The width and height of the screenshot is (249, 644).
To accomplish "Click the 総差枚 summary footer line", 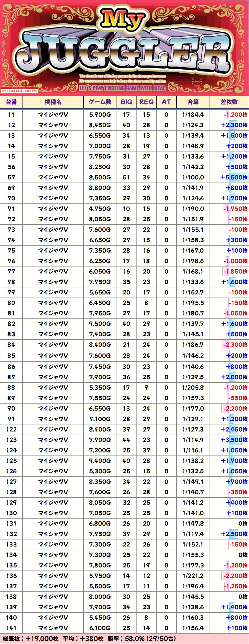I will pos(89,639).
